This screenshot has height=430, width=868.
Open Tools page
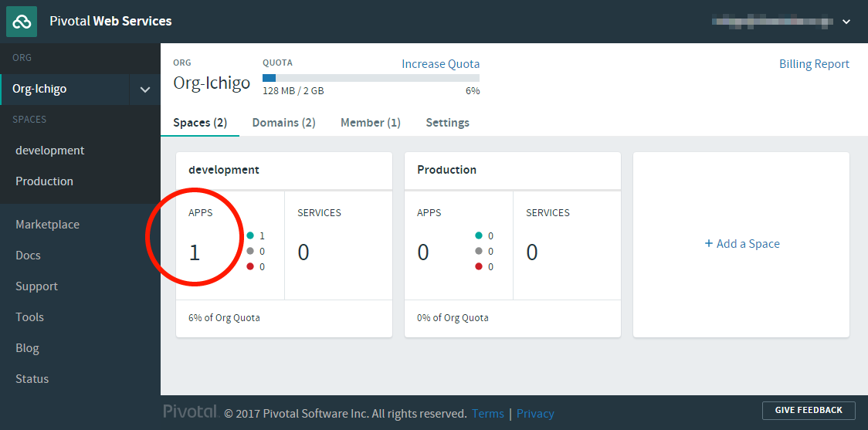click(29, 317)
